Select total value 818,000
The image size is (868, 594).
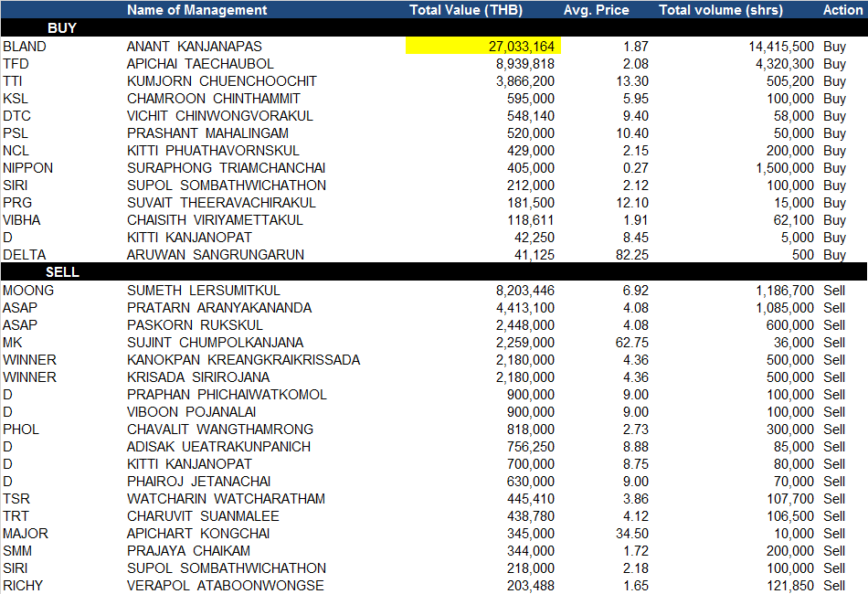tap(530, 429)
